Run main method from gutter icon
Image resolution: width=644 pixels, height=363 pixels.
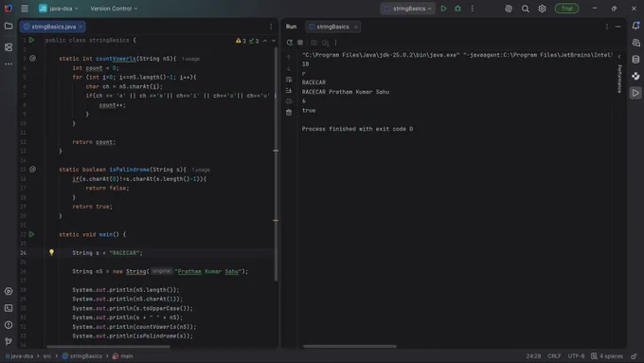[31, 234]
